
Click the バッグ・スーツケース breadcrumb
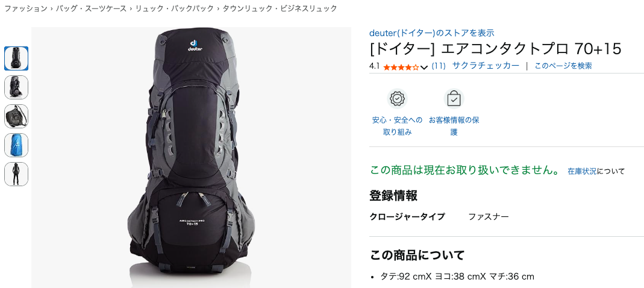pyautogui.click(x=91, y=8)
